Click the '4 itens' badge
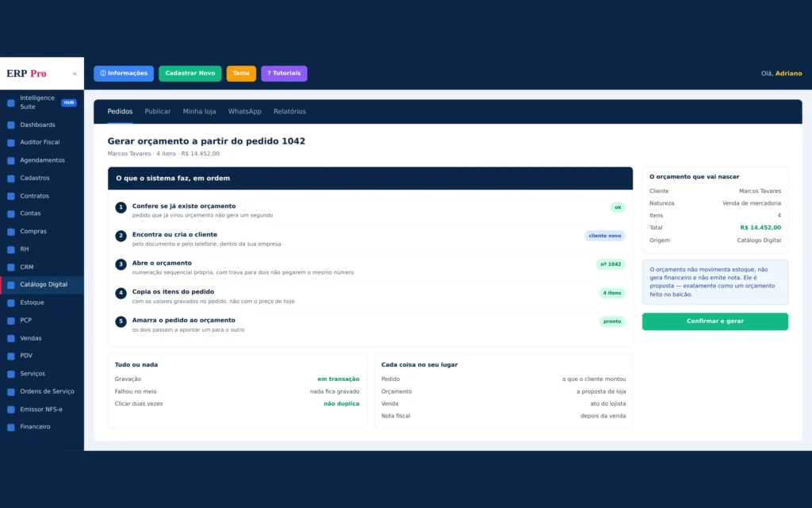812x508 pixels. click(611, 293)
